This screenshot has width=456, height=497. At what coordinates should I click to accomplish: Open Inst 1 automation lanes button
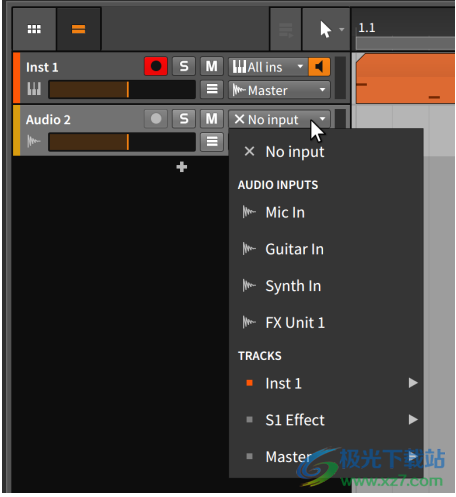click(x=212, y=89)
